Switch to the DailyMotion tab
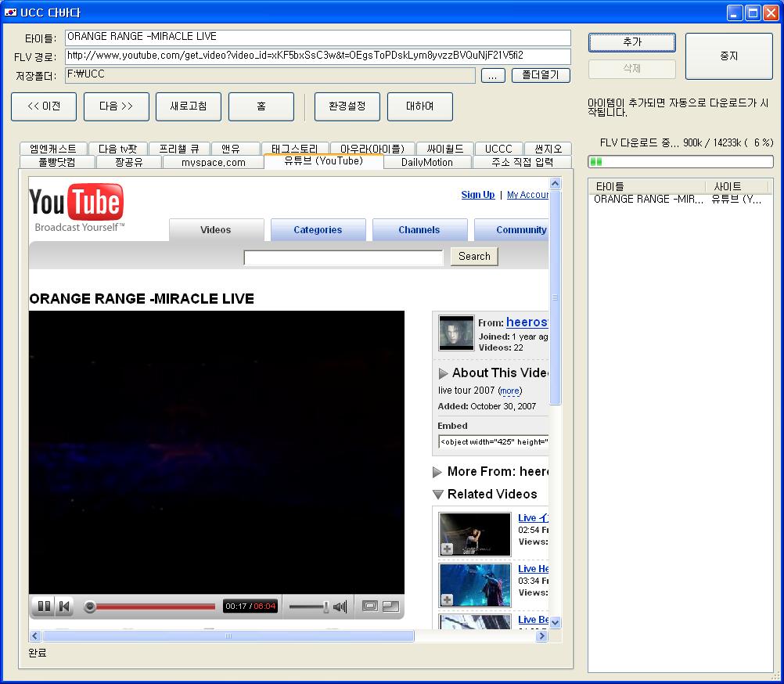The height and width of the screenshot is (684, 784). [x=427, y=162]
